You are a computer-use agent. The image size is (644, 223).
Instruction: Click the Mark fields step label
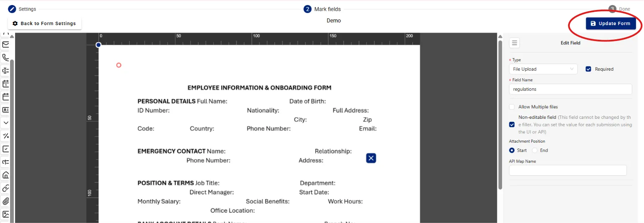pos(327,9)
